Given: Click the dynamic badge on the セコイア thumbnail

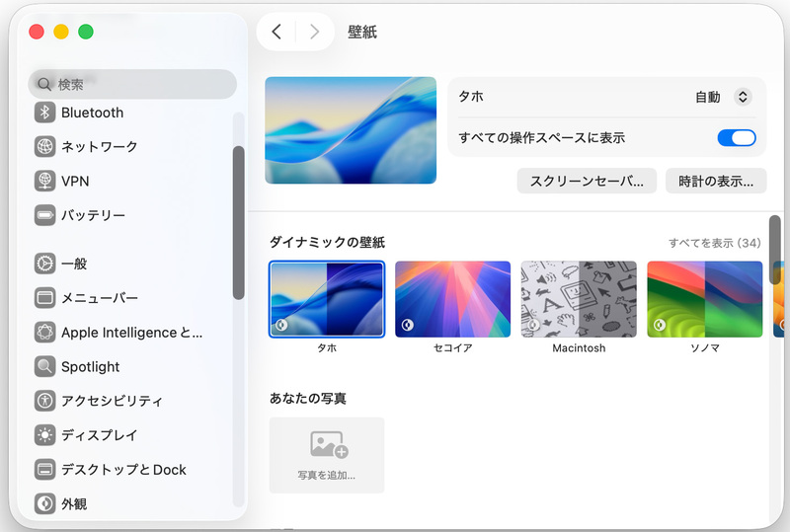Looking at the screenshot, I should click(408, 325).
